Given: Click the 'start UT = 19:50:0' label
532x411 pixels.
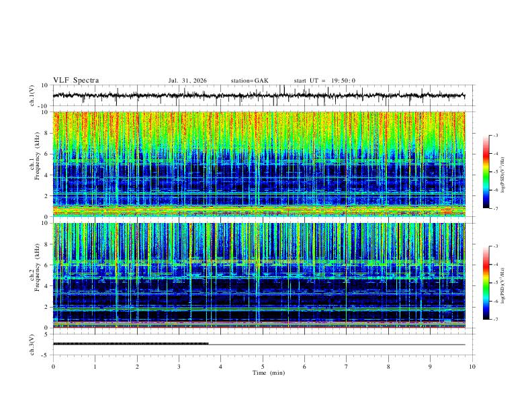Looking at the screenshot, I should coord(324,81).
